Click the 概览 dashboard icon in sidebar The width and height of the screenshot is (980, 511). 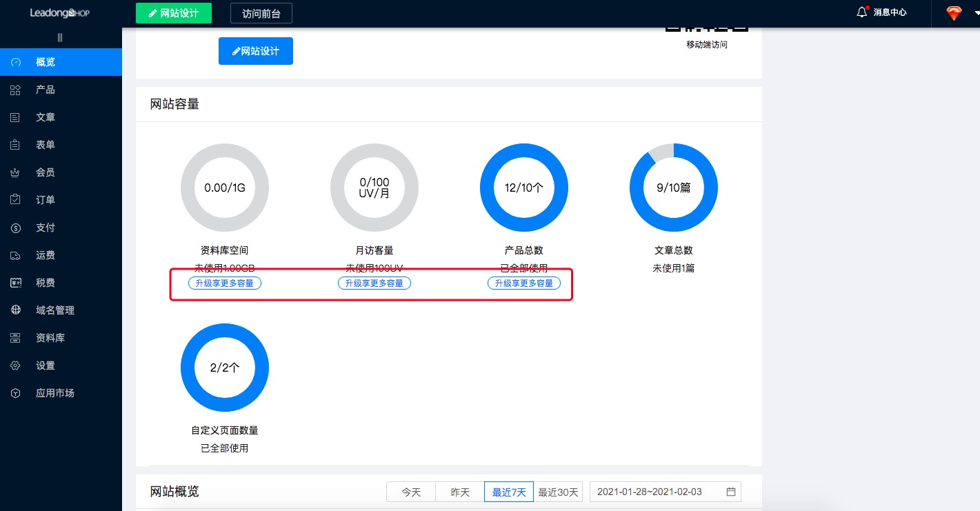[15, 62]
